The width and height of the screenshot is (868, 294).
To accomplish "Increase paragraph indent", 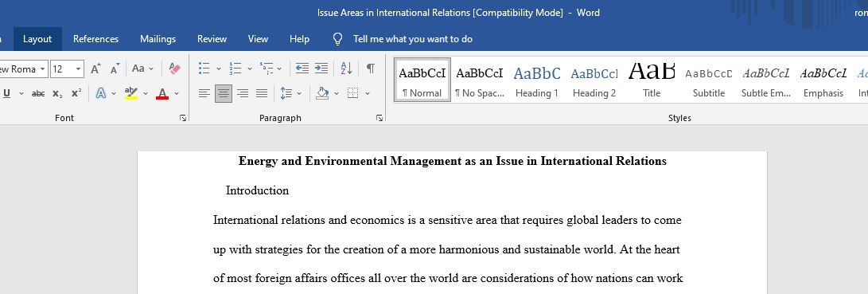I will tap(321, 69).
